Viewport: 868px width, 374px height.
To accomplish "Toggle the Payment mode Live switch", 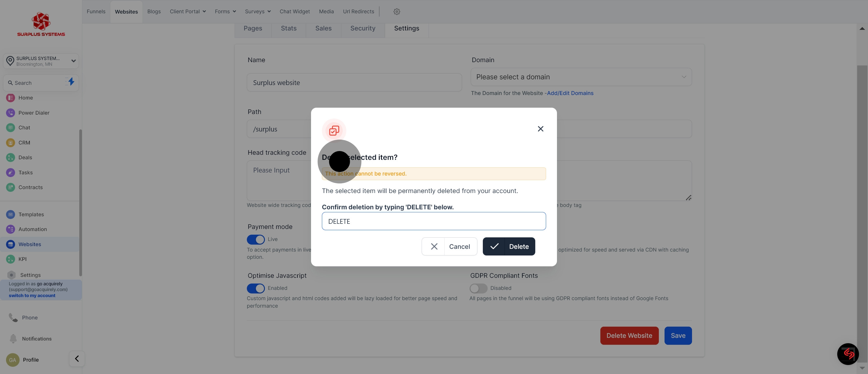I will 256,239.
